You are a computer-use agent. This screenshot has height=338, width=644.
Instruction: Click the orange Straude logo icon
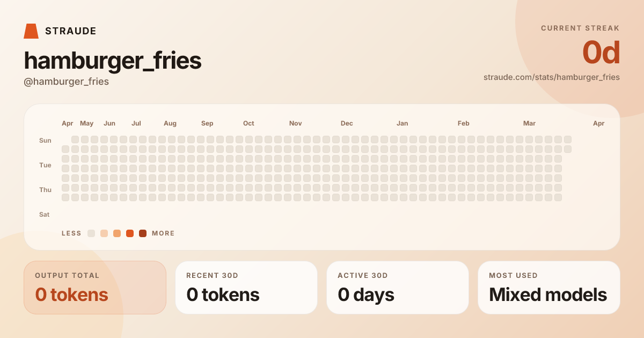pos(31,31)
